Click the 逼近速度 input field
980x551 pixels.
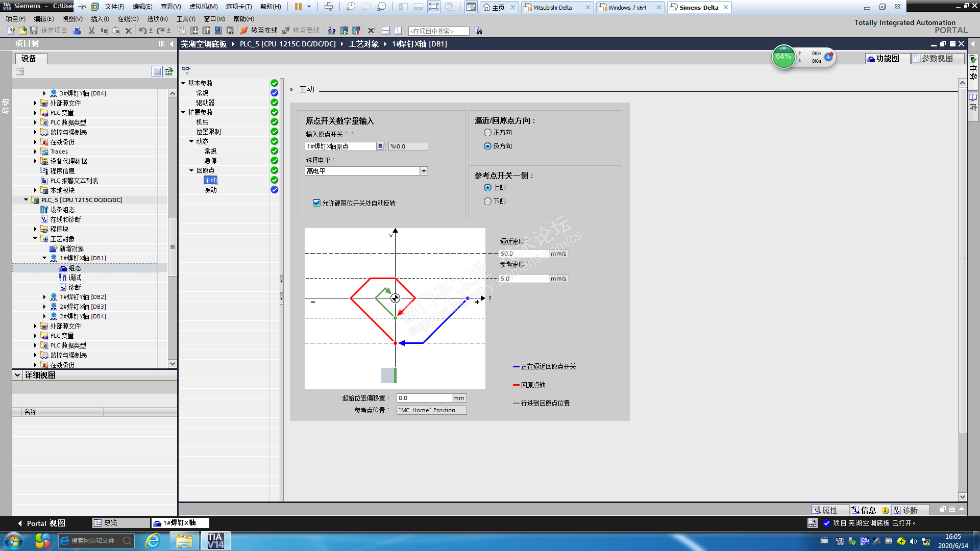(524, 254)
